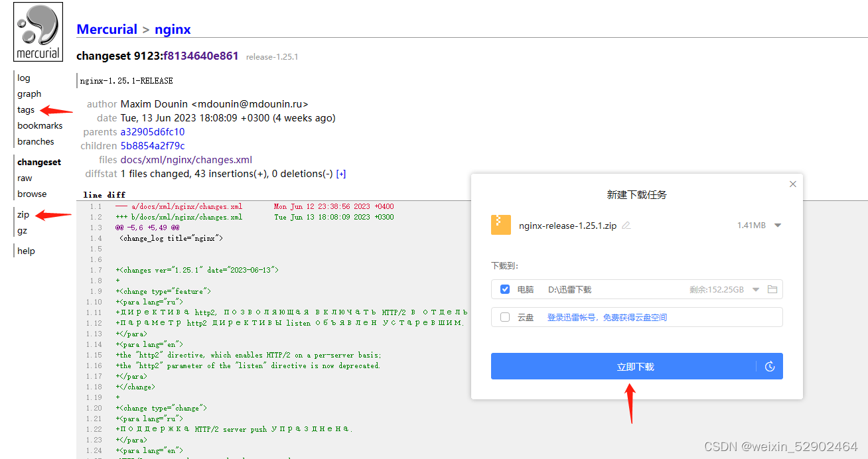Click the line '<change_log title="nginx">'
The image size is (868, 459).
pos(171,238)
